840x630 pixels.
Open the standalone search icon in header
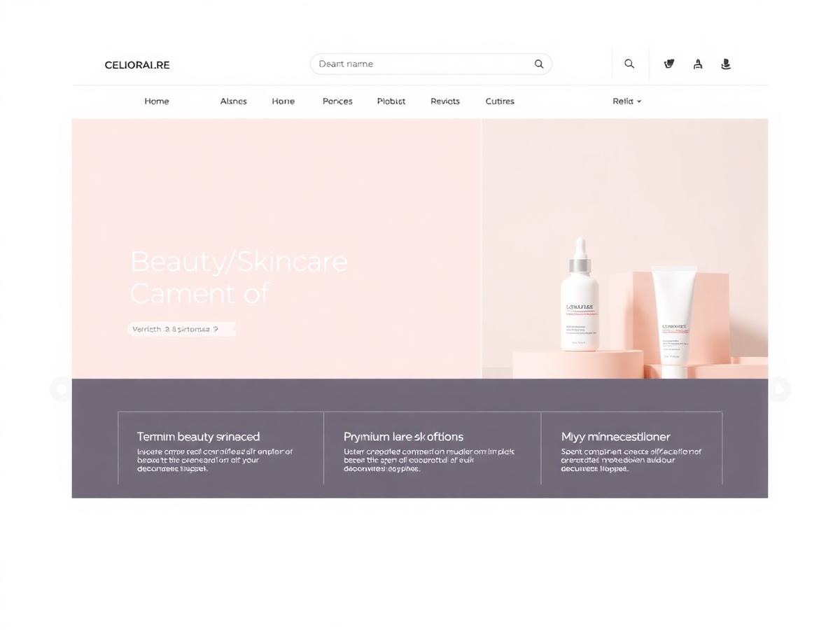coord(629,64)
